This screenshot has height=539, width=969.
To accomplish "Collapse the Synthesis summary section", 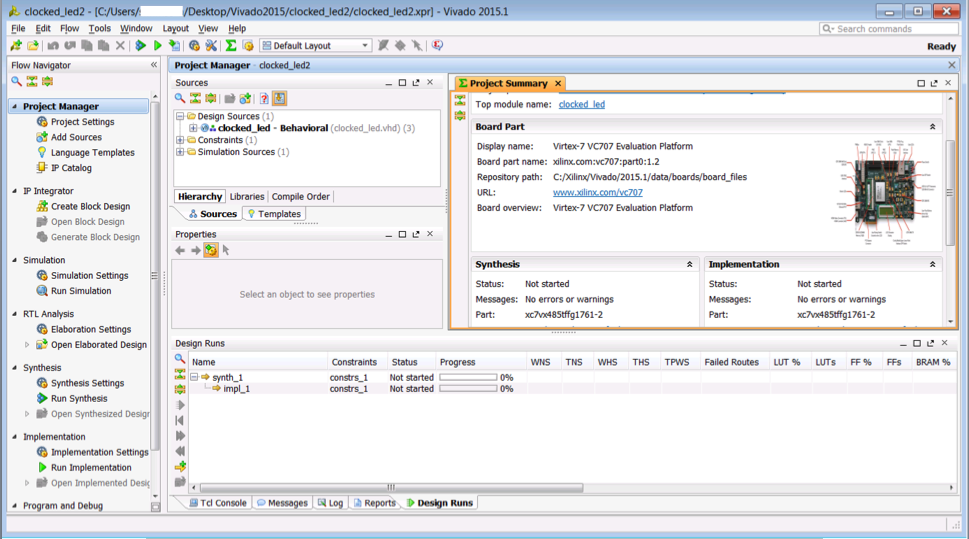I will tap(690, 265).
